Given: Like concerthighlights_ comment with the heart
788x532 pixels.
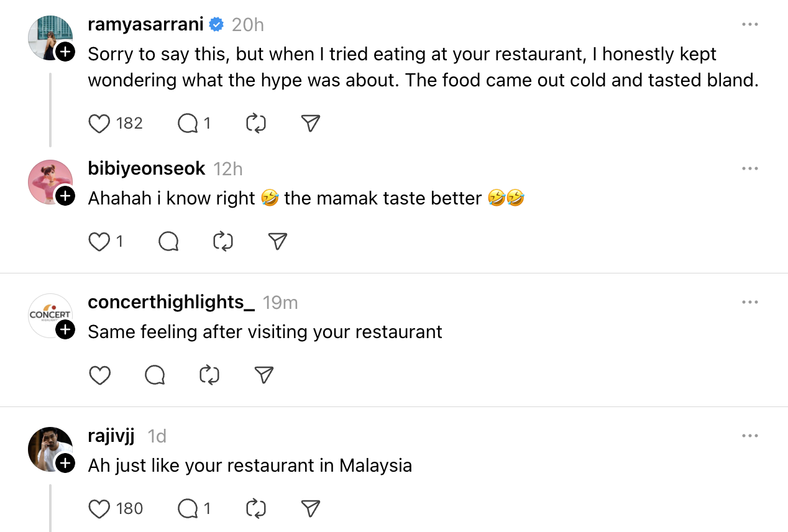Looking at the screenshot, I should tap(99, 375).
